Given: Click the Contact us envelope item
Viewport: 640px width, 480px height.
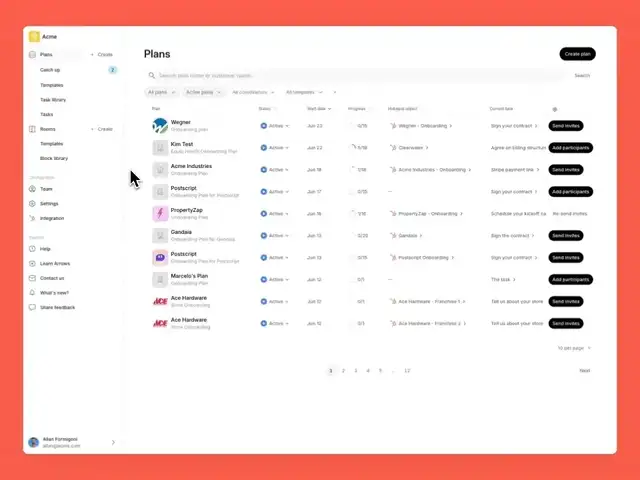Looking at the screenshot, I should 47,278.
